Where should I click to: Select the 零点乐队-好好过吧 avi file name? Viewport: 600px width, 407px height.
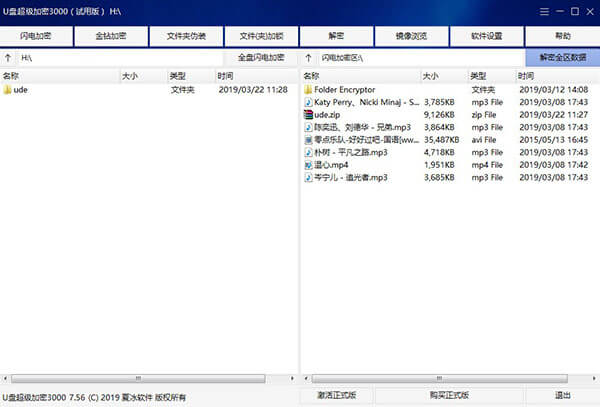pyautogui.click(x=367, y=140)
